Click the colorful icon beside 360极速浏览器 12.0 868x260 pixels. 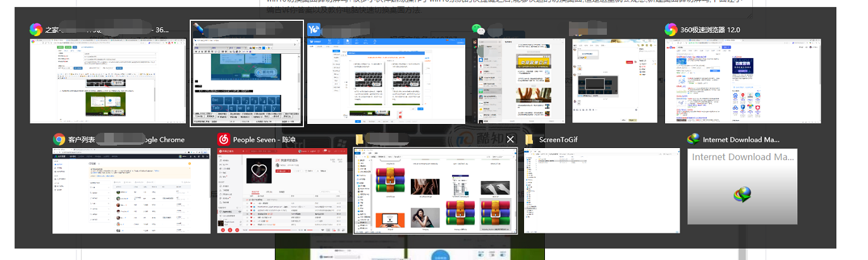click(671, 30)
